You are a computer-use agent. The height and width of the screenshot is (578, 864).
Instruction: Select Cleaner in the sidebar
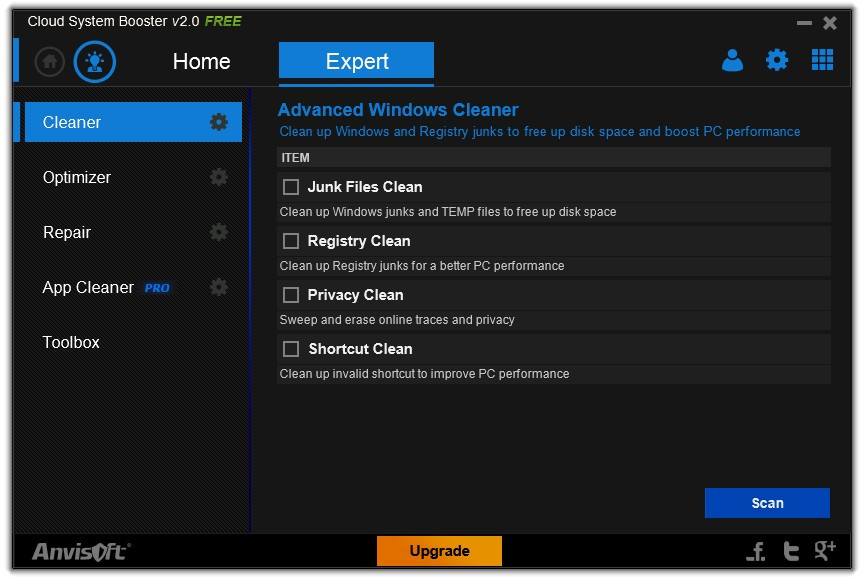click(x=133, y=122)
